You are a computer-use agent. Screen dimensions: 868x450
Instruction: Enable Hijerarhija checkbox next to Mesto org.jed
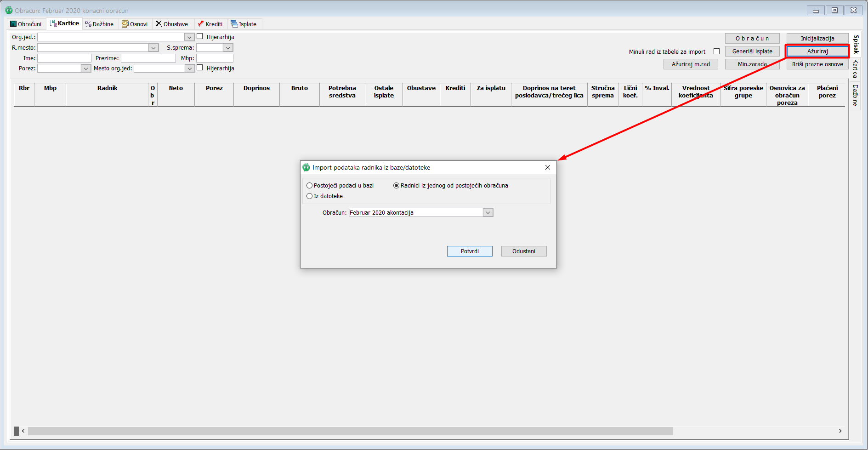(x=200, y=68)
